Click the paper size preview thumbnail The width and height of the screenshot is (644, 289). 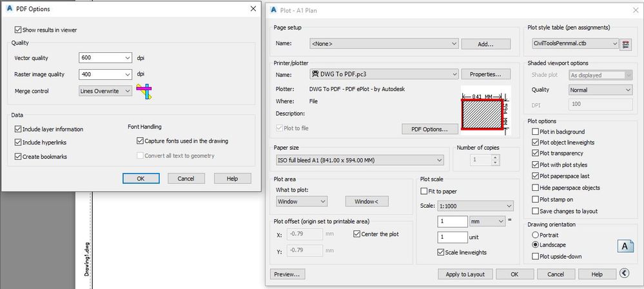pos(485,110)
